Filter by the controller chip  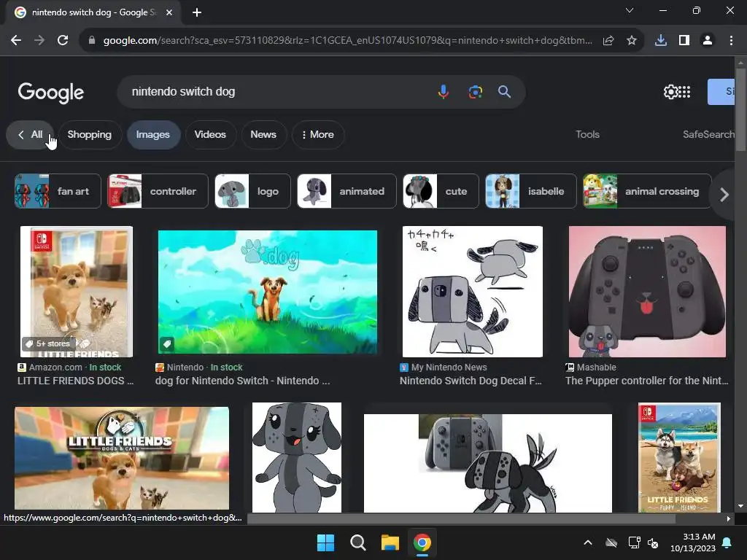pos(158,191)
